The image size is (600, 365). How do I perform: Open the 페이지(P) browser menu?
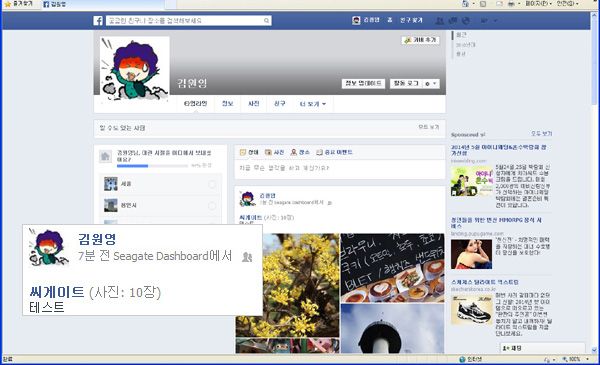539,4
